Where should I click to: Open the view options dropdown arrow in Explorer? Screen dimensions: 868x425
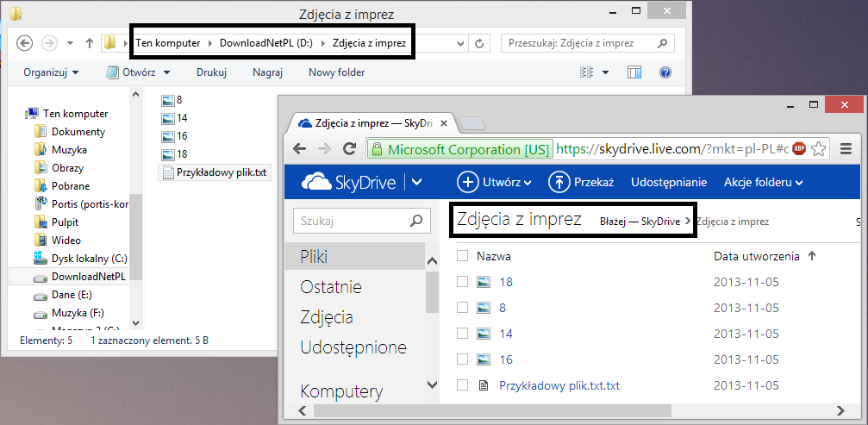tap(605, 72)
